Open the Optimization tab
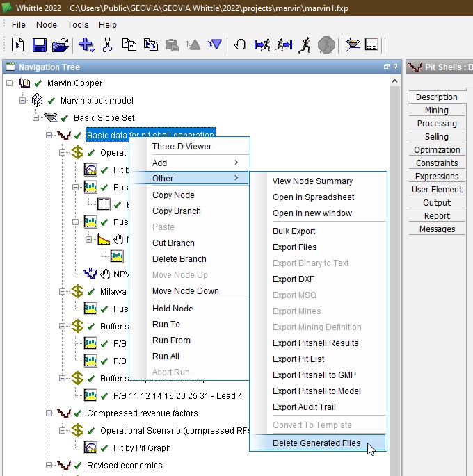 pyautogui.click(x=437, y=149)
